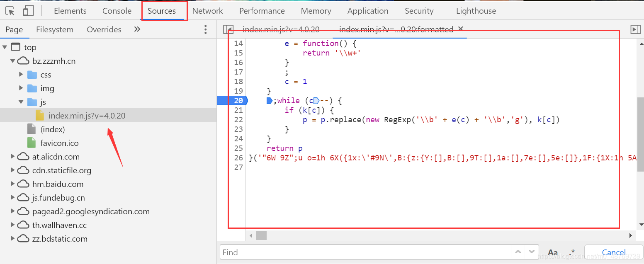Open the Memory tab

316,11
